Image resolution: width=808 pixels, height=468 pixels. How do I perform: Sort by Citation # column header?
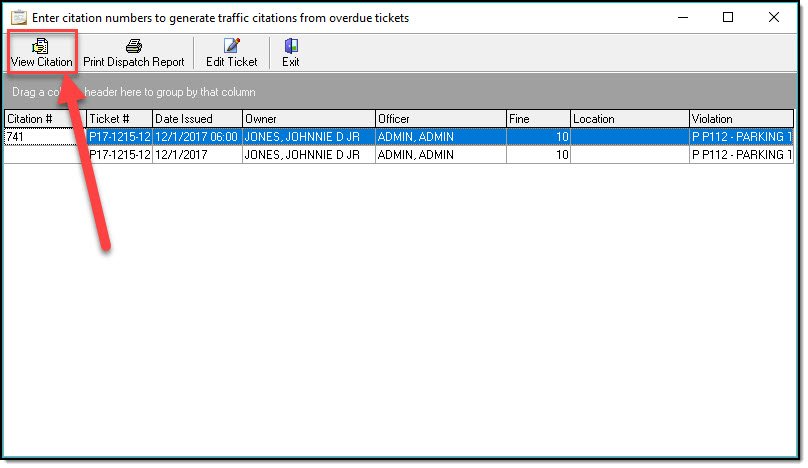click(43, 119)
